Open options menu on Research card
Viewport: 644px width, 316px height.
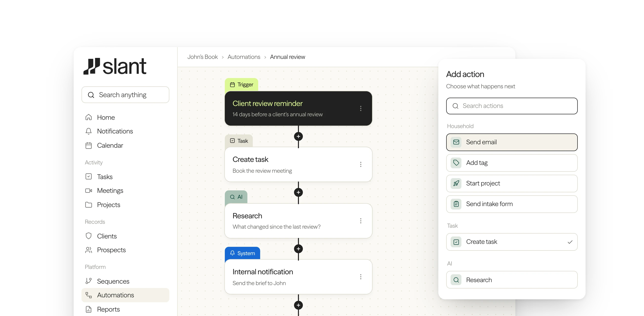pos(361,221)
